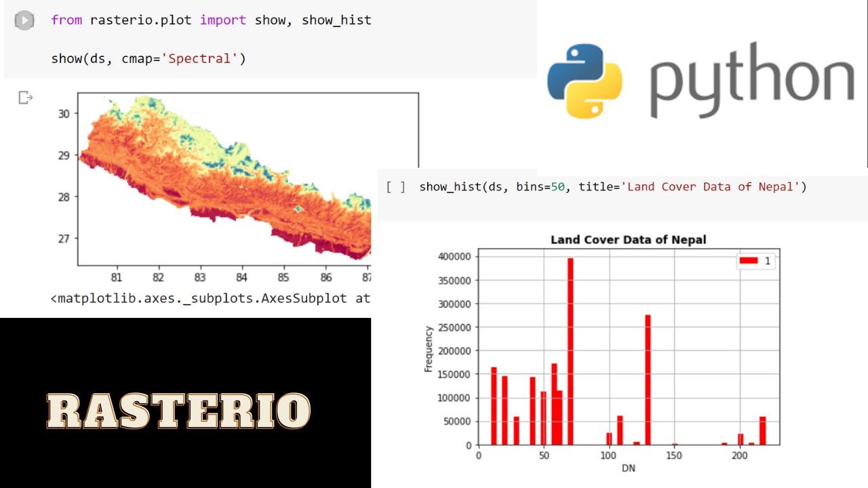This screenshot has height=488, width=868.
Task: Click the 150 tick label on histogram x-axis
Action: pos(674,456)
